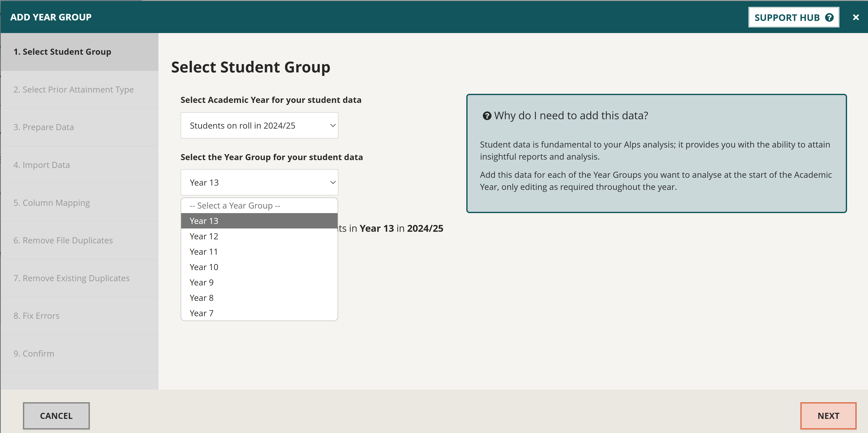The width and height of the screenshot is (868, 433).
Task: Choose '-- Select a Year Group --' placeholder option
Action: click(259, 205)
